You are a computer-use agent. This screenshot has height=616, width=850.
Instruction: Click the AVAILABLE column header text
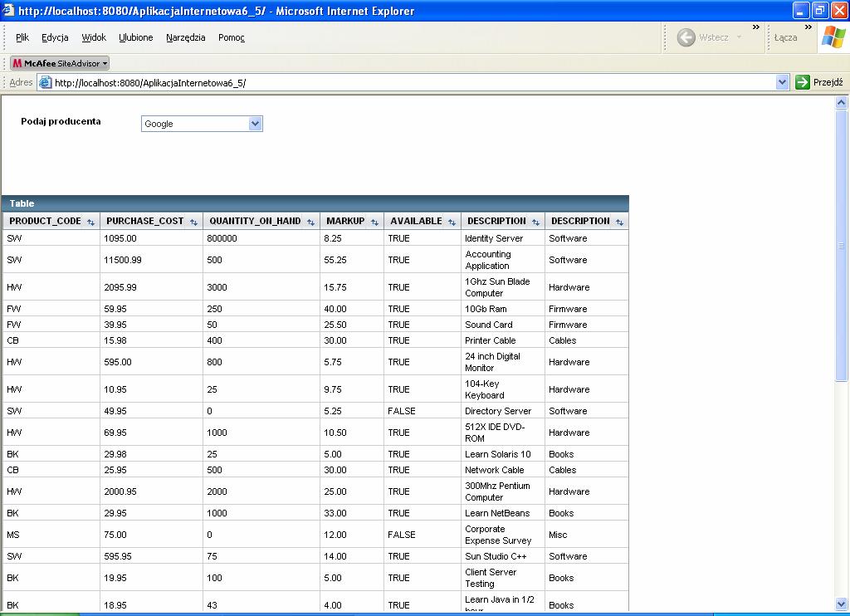coord(417,221)
